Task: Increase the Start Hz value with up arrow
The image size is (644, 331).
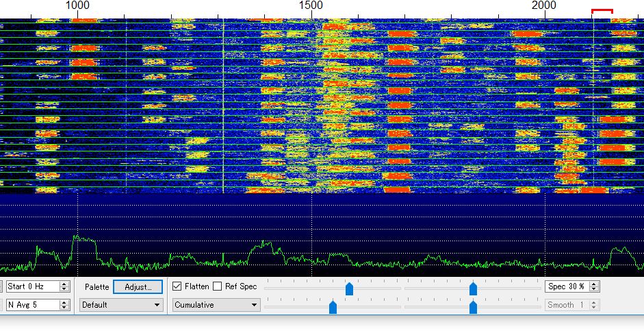Action: pos(64,284)
